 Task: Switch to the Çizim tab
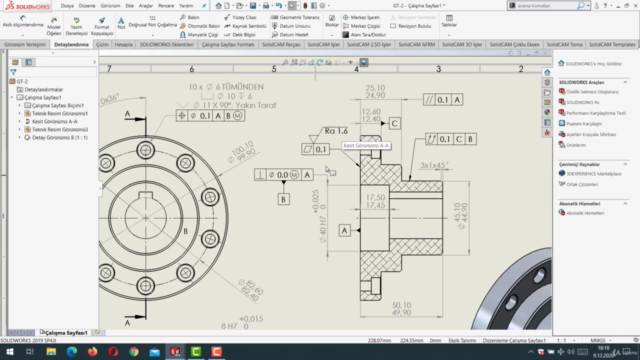pos(102,44)
